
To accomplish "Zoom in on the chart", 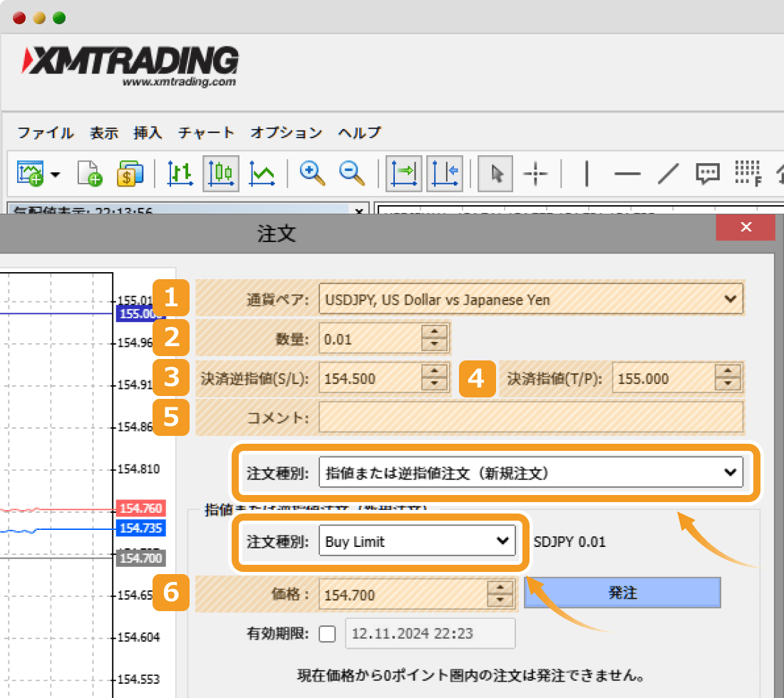I will click(x=312, y=173).
